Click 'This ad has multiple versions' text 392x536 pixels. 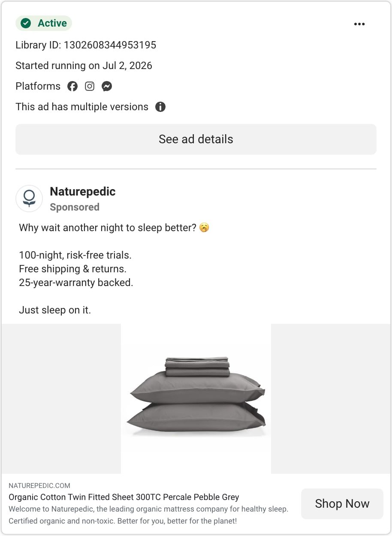(82, 107)
